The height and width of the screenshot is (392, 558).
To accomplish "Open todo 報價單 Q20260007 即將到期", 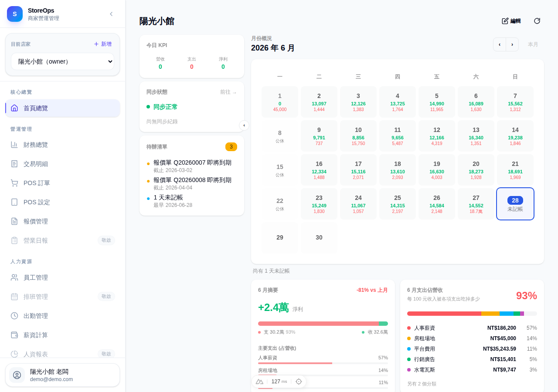I will tap(192, 166).
